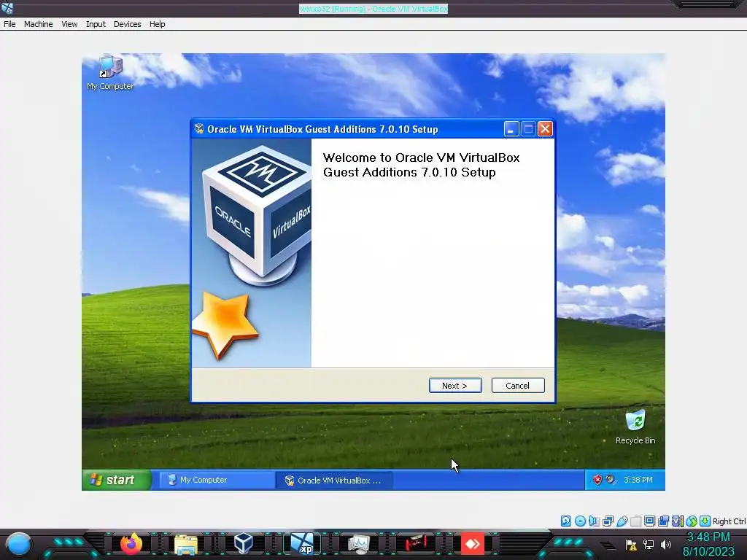Open the Devices menu
Viewport: 747px width, 560px height.
[x=127, y=24]
